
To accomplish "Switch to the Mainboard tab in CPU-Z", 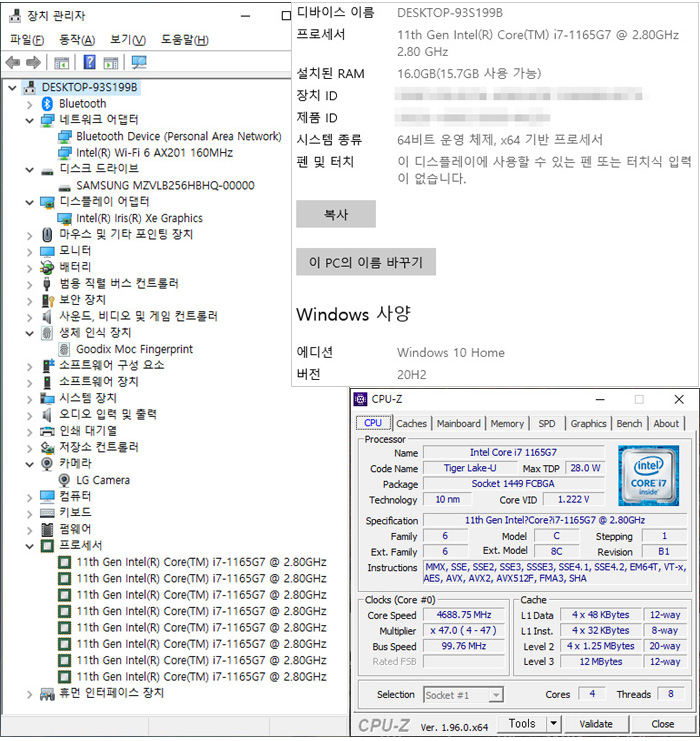I will point(458,423).
